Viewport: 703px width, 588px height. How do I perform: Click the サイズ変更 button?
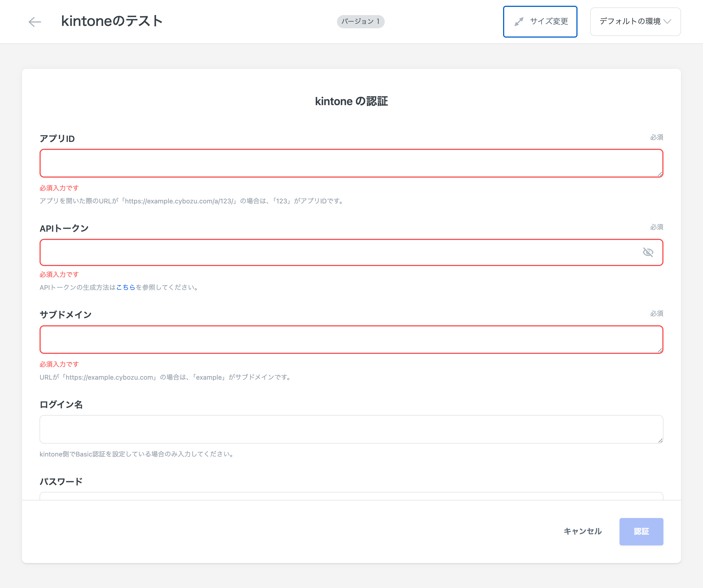pyautogui.click(x=540, y=22)
